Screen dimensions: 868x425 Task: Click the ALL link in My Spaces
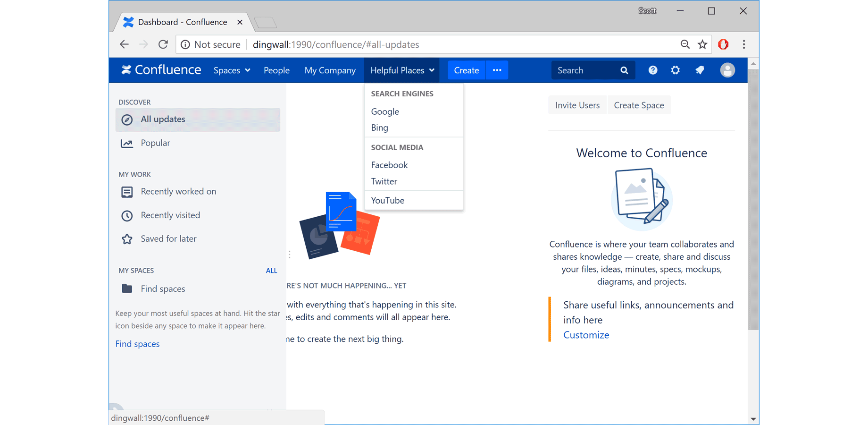(x=271, y=271)
